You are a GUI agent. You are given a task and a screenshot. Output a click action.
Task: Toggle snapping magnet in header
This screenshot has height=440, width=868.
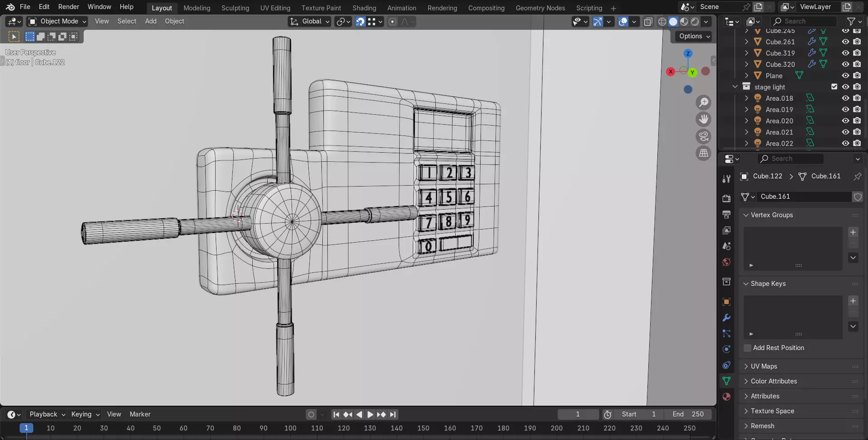(x=360, y=22)
